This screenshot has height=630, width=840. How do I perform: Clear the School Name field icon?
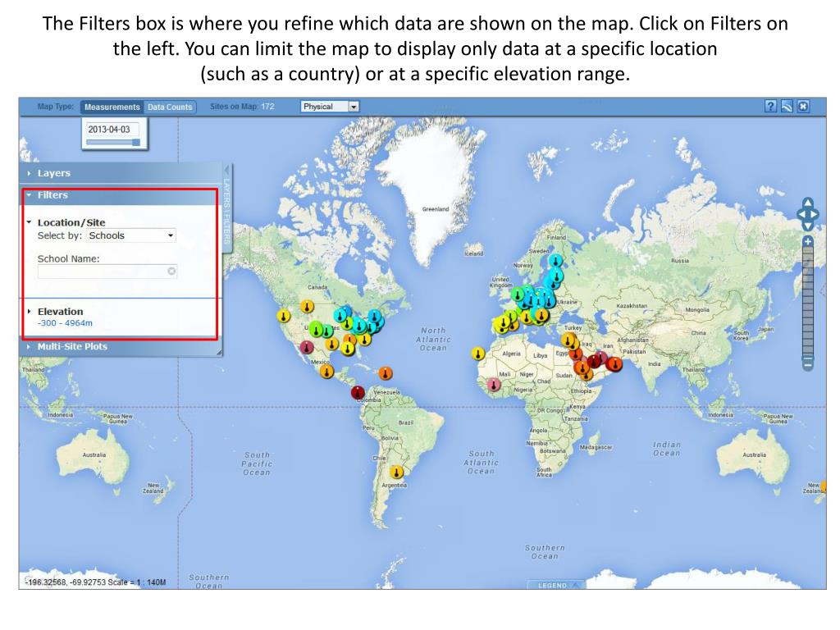click(x=171, y=271)
